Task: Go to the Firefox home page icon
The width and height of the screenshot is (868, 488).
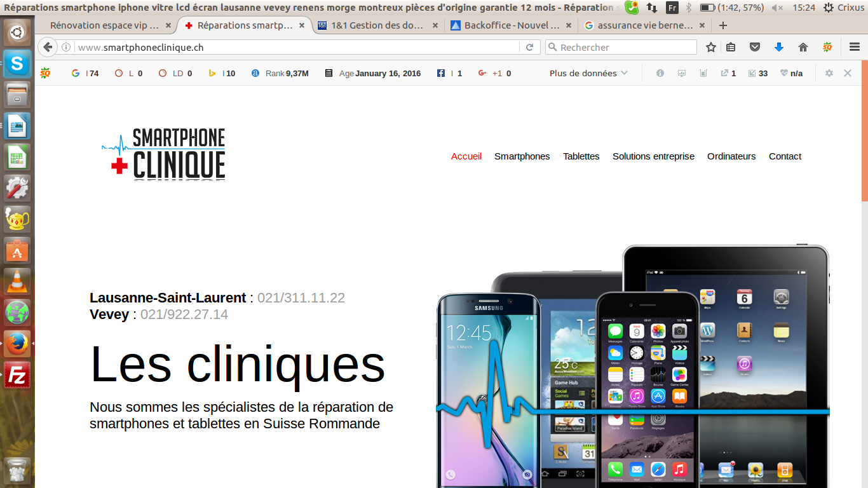Action: point(803,47)
